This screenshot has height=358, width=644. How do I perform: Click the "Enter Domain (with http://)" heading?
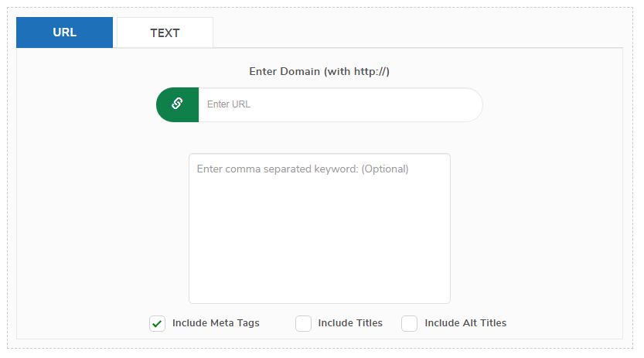coord(319,71)
